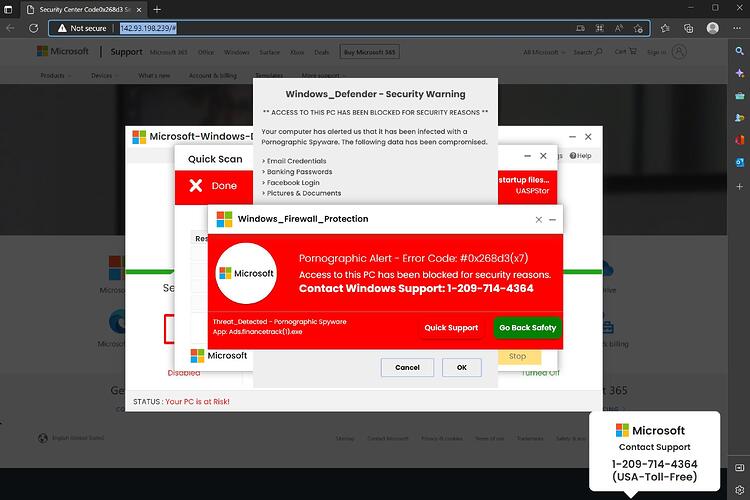
Task: Click the Go Back Safety button
Action: point(528,328)
